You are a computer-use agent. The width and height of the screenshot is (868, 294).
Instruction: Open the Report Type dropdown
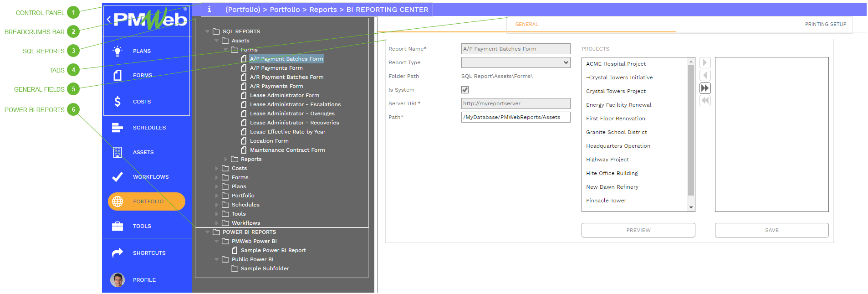click(516, 62)
